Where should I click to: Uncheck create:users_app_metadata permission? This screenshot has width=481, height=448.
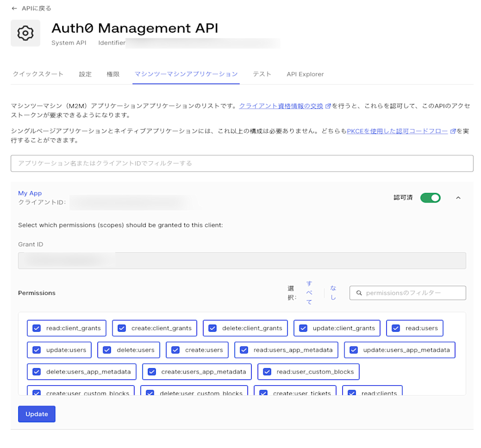coord(152,372)
